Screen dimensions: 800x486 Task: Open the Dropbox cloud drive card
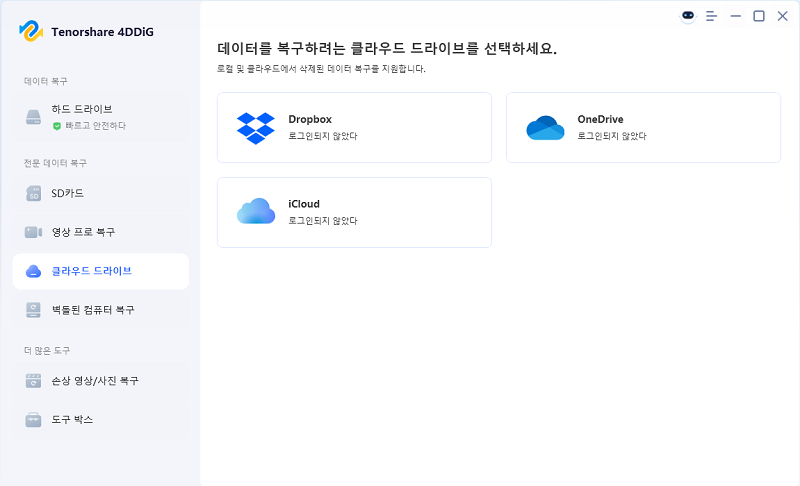pyautogui.click(x=354, y=127)
